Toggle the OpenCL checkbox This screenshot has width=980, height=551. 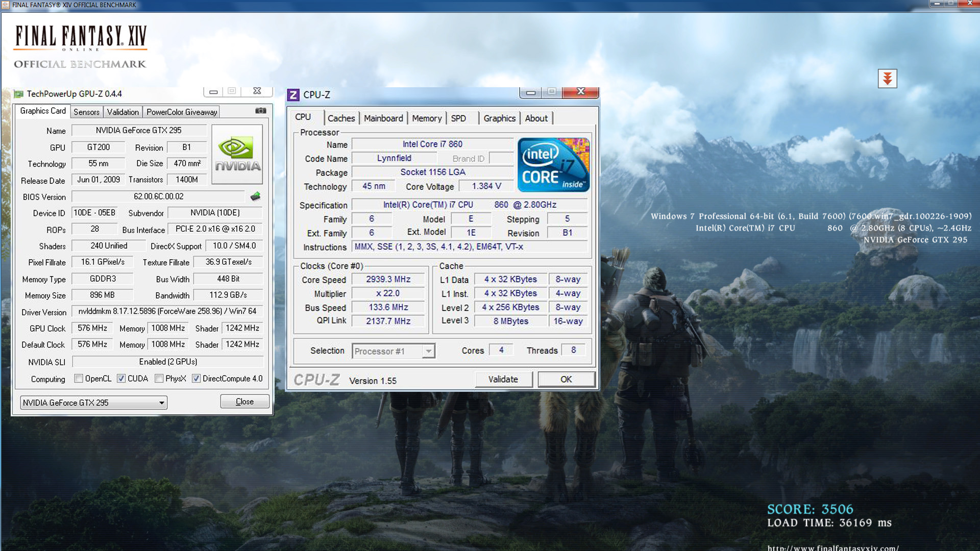point(79,379)
